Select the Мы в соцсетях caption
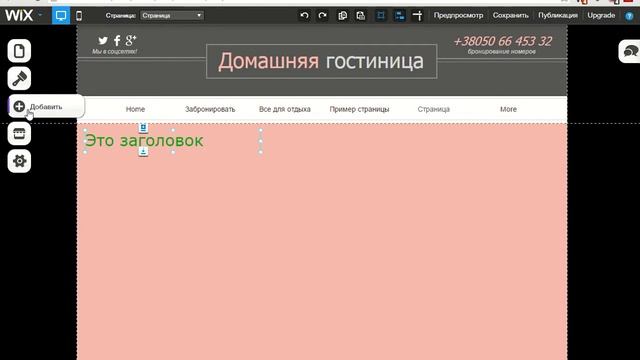Image resolution: width=640 pixels, height=360 pixels. coord(115,51)
